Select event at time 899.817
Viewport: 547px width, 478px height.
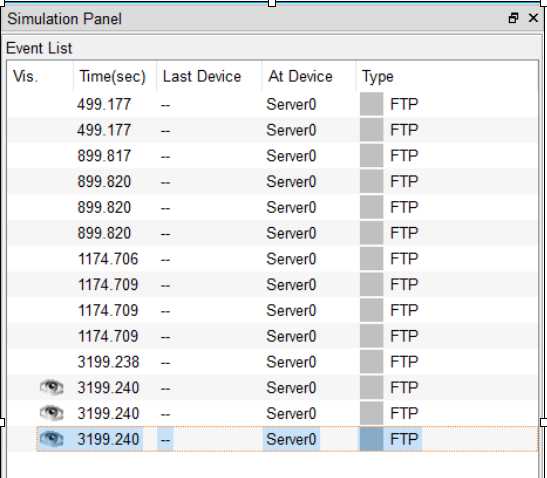tap(272, 156)
